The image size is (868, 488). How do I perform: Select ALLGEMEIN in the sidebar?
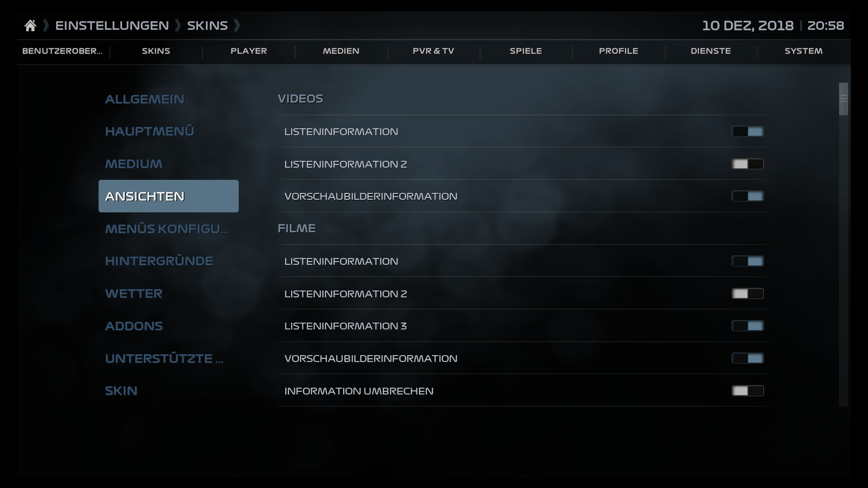pyautogui.click(x=145, y=99)
